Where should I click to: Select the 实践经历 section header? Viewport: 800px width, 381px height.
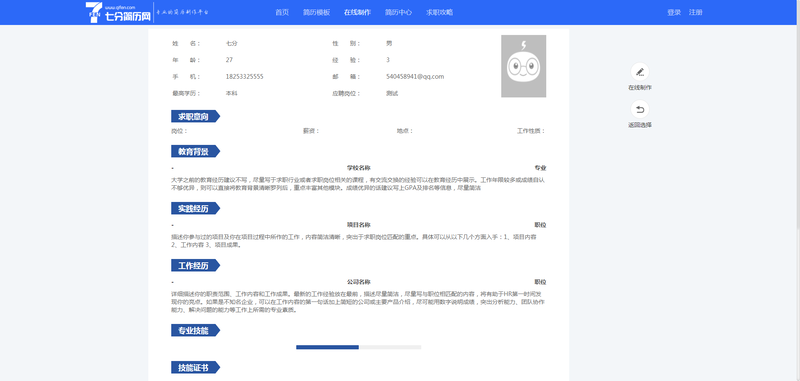click(x=195, y=208)
